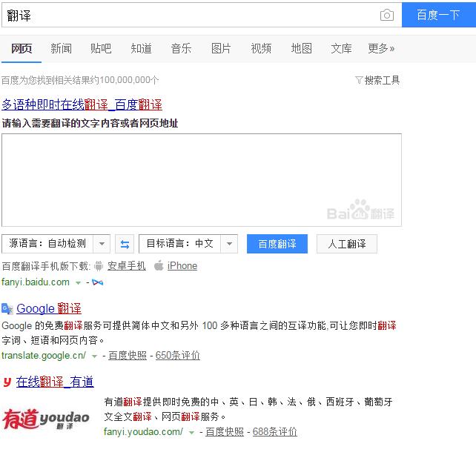This screenshot has width=476, height=458.
Task: Switch to 新闻 tab
Action: [61, 49]
